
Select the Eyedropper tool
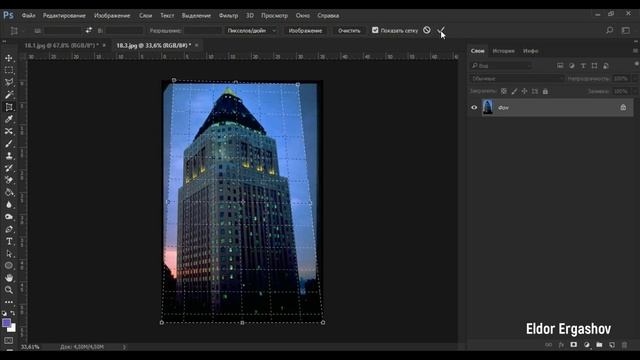coord(9,119)
